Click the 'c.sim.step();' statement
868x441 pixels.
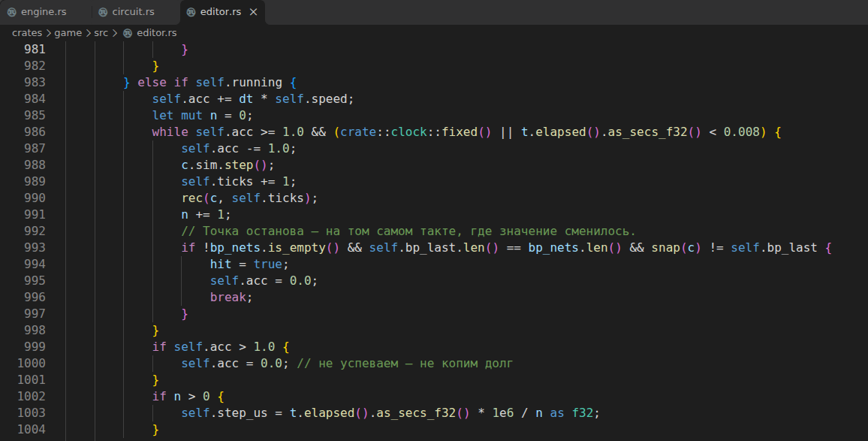coord(228,165)
